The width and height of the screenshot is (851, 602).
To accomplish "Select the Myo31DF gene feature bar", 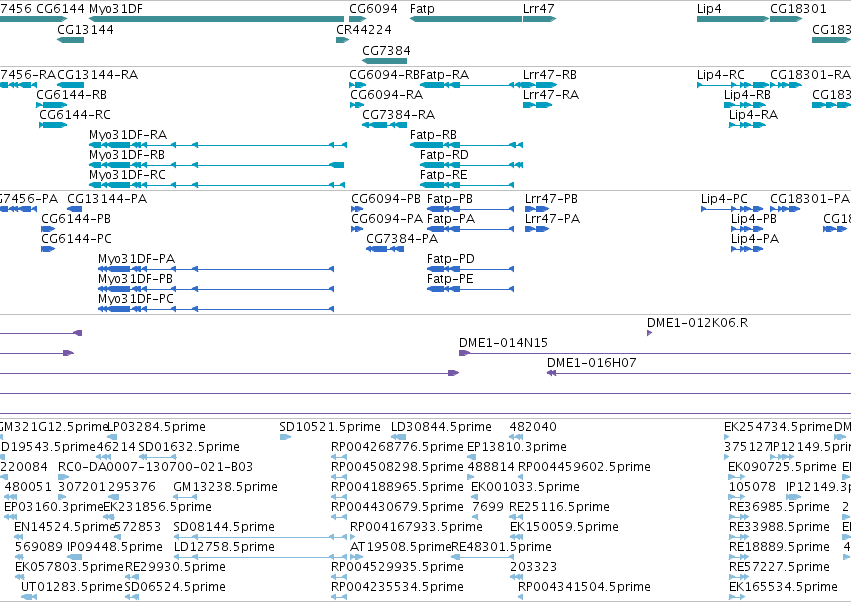I will [216, 19].
